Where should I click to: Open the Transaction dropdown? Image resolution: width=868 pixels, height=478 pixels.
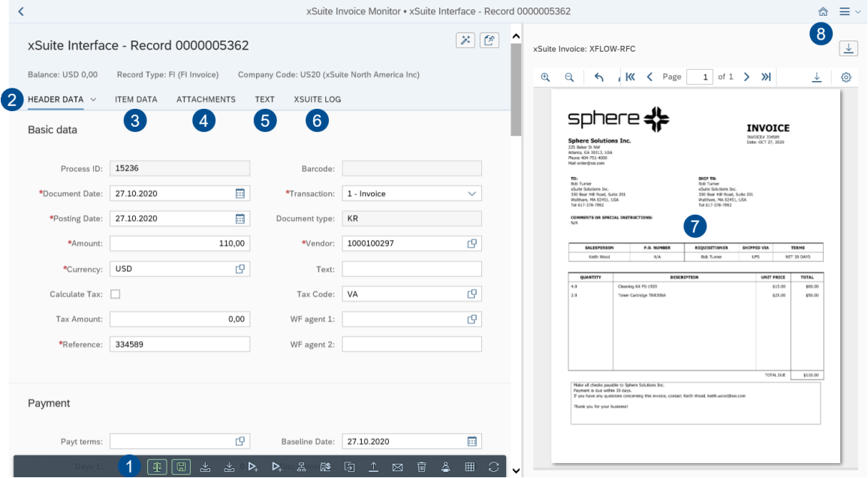(x=473, y=193)
